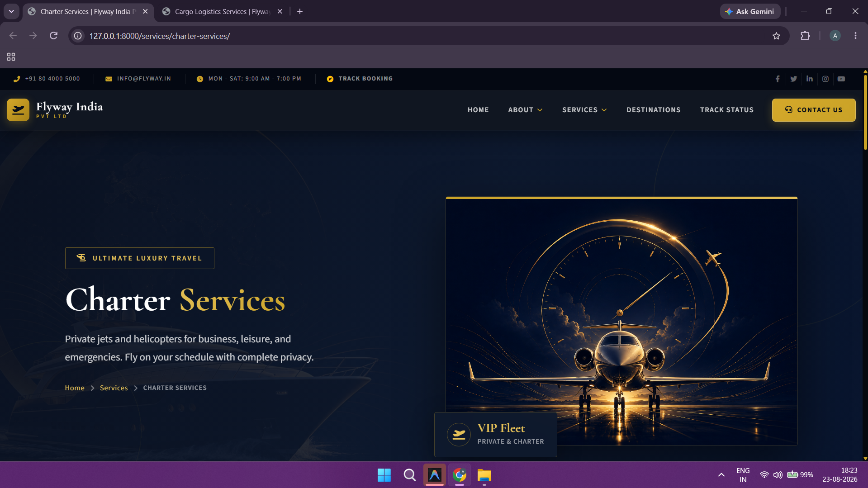Open Chrome from the taskbar
Screen dimensions: 868x488
[x=459, y=475]
